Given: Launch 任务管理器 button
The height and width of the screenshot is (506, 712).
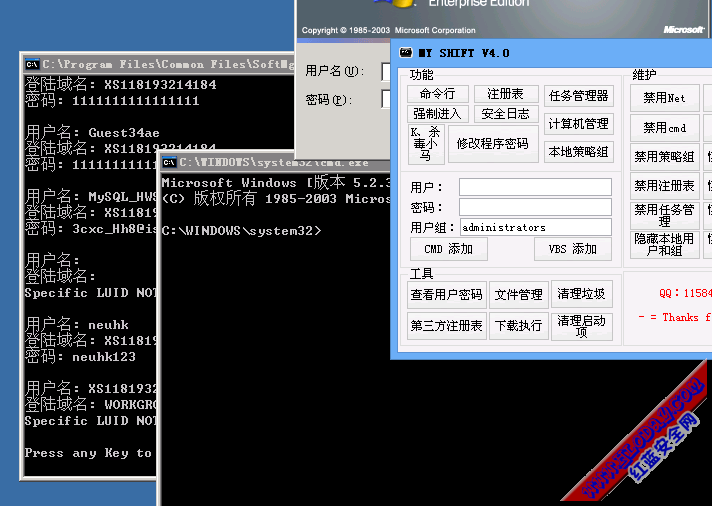Looking at the screenshot, I should pyautogui.click(x=578, y=96).
